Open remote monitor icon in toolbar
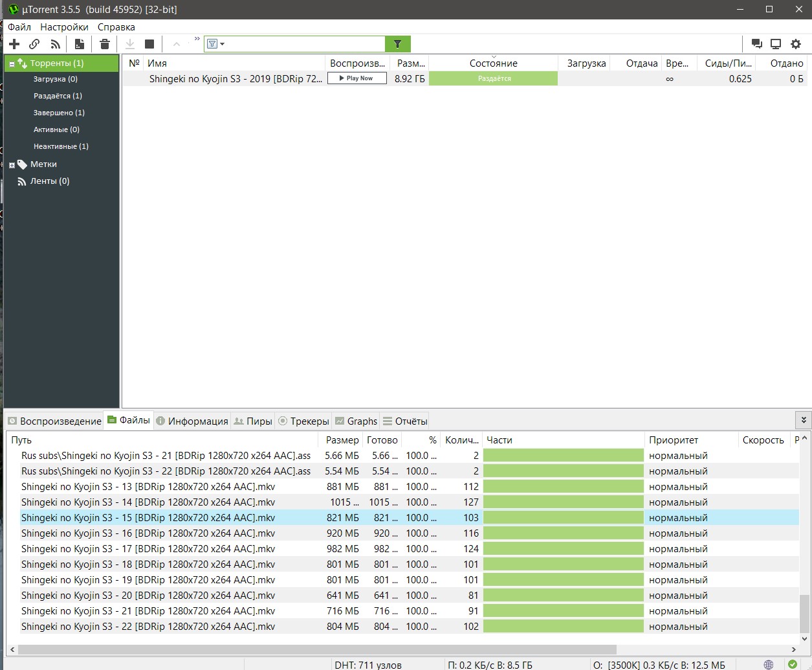812x670 pixels. (776, 44)
